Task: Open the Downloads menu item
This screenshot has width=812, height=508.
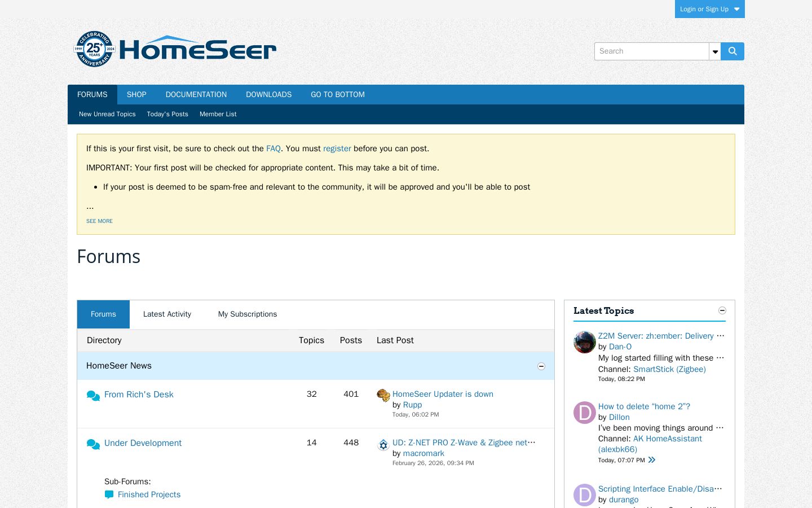Action: click(269, 95)
